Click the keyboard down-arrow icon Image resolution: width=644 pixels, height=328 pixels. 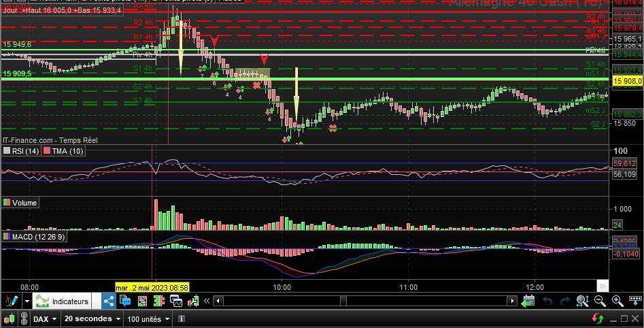tap(635, 301)
